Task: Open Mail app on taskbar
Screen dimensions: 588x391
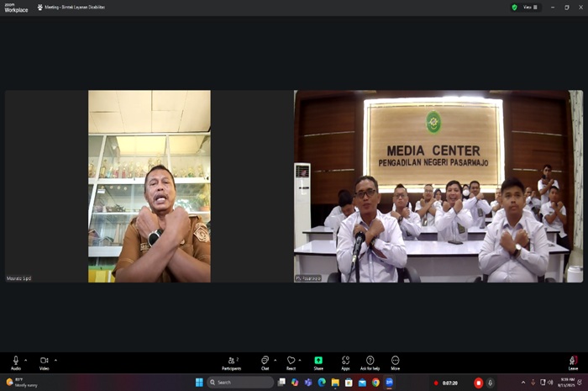Action: tap(362, 383)
